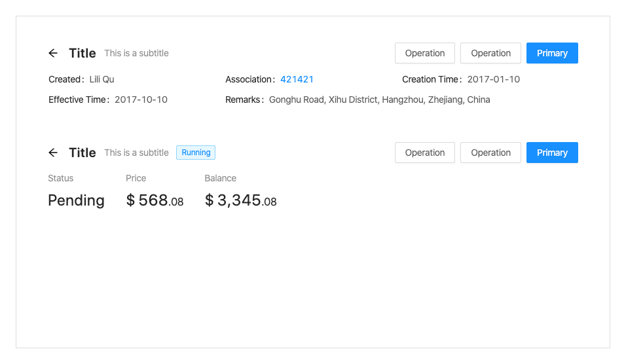This screenshot has height=364, width=626.
Task: Click the Primary button in the Running-tagged header
Action: [x=552, y=153]
